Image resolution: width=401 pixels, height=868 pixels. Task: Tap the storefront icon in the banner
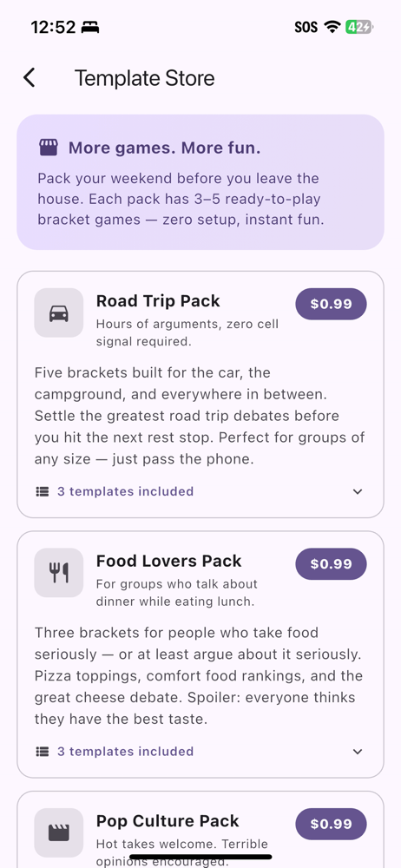click(x=49, y=148)
